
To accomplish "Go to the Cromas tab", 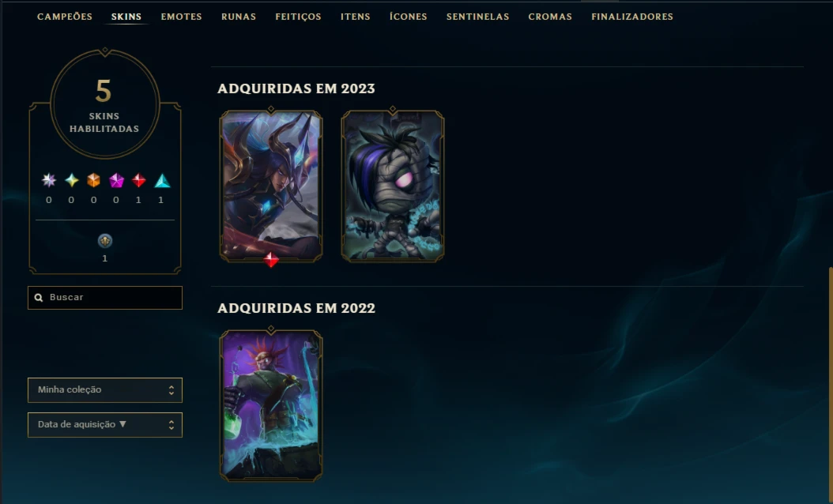I will pyautogui.click(x=550, y=17).
